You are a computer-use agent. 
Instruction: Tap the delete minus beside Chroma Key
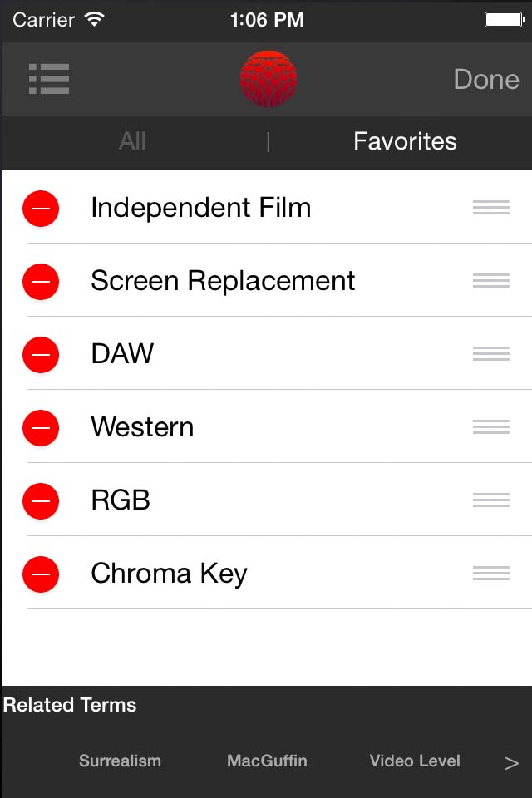pyautogui.click(x=41, y=574)
